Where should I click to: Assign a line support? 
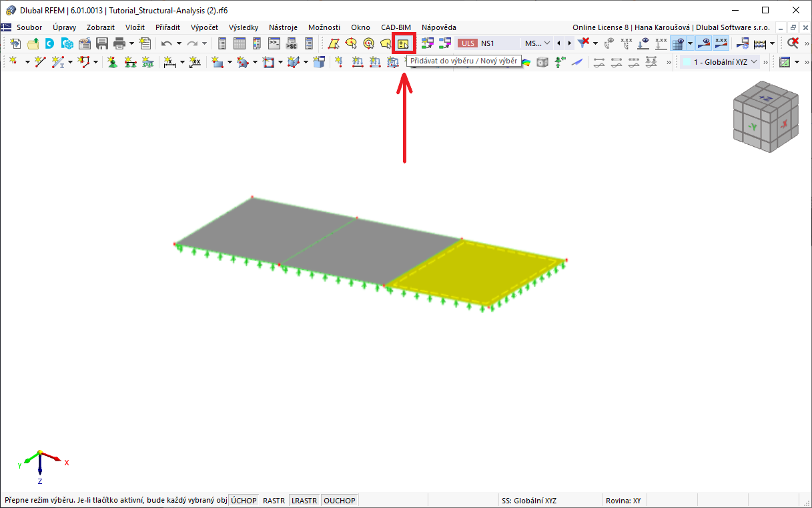[129, 61]
